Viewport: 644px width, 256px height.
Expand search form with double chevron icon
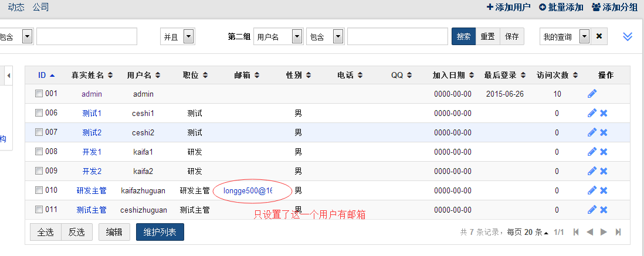[x=628, y=36]
